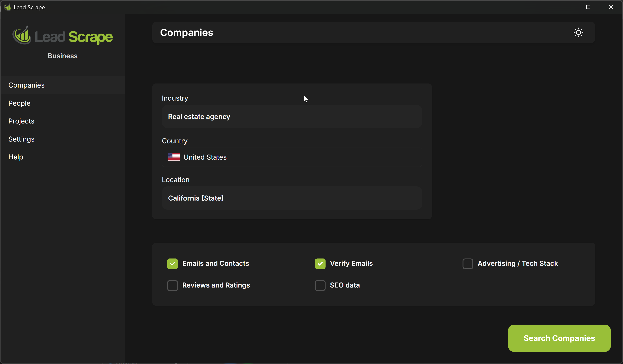
Task: Minimize the Lead Scrape window
Action: tap(566, 7)
